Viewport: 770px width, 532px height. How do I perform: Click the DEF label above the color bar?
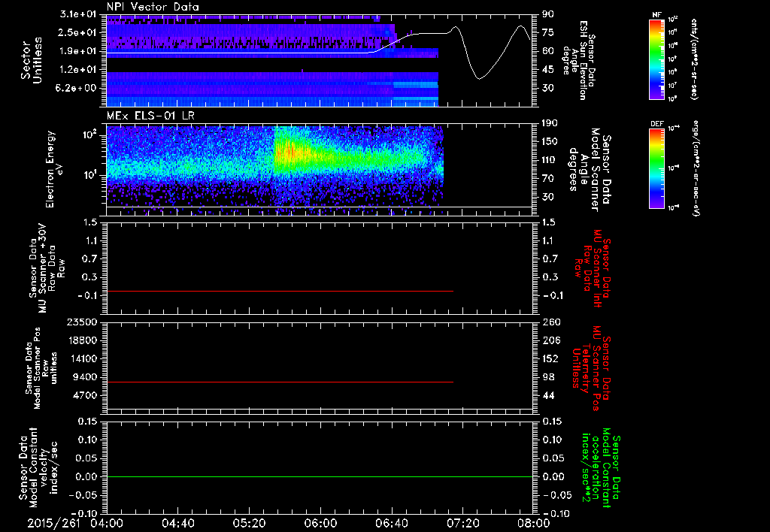click(657, 124)
